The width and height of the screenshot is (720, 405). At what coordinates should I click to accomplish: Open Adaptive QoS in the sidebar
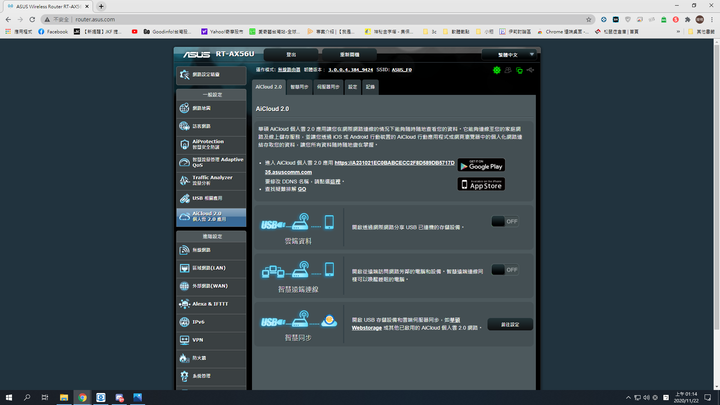[x=211, y=162]
